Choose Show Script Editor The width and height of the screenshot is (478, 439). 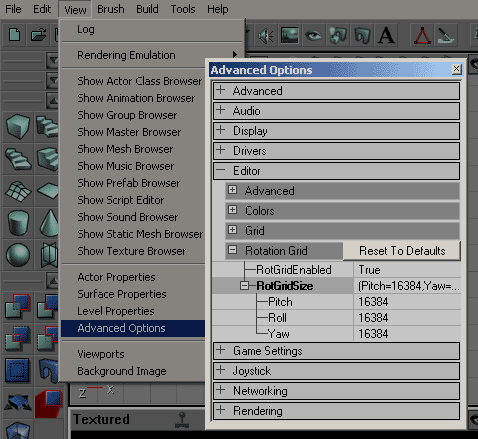(x=133, y=200)
